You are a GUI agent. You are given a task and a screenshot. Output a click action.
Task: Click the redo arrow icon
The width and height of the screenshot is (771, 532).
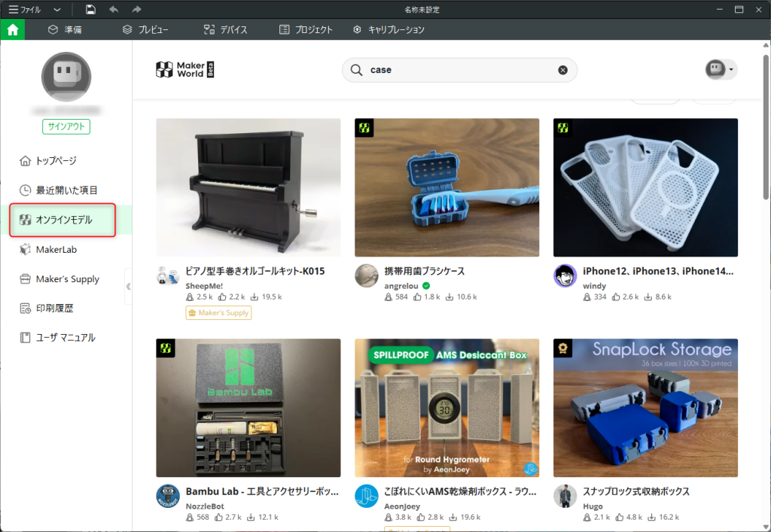point(136,10)
